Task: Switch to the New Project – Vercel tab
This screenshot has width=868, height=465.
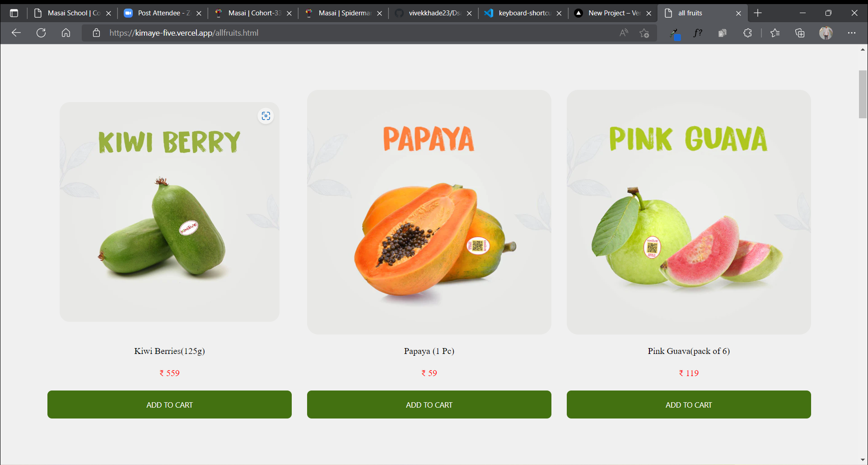Action: pyautogui.click(x=613, y=13)
